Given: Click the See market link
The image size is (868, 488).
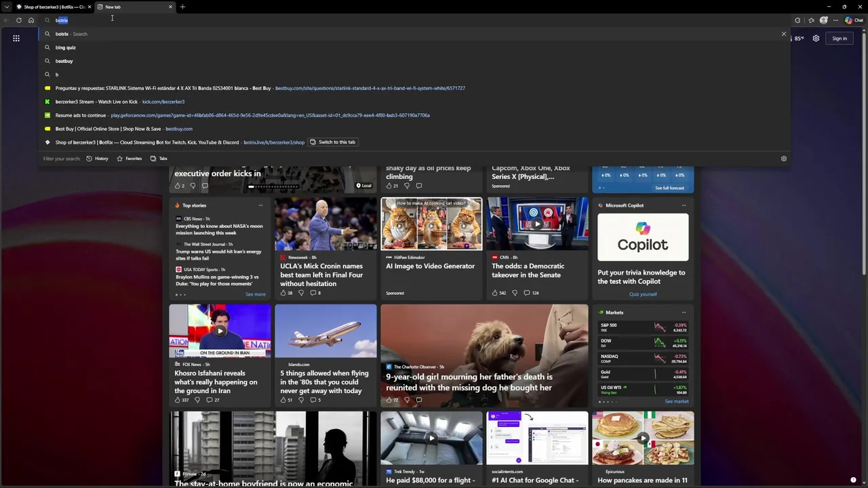Looking at the screenshot, I should tap(677, 401).
